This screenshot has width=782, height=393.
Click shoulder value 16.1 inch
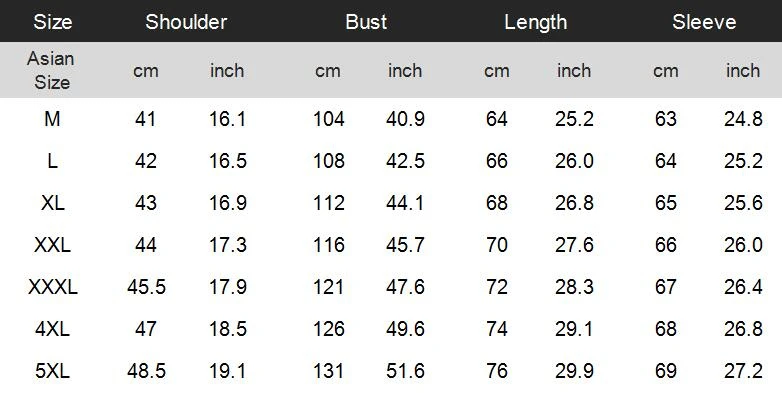pyautogui.click(x=227, y=119)
